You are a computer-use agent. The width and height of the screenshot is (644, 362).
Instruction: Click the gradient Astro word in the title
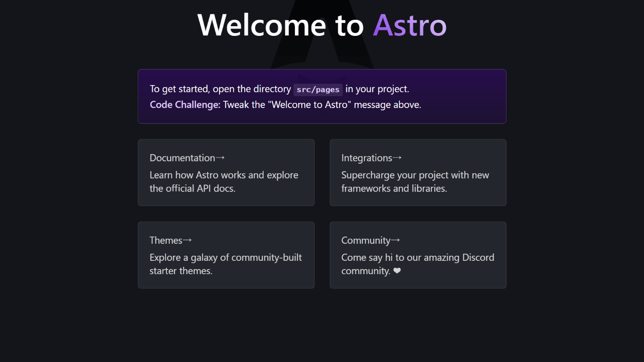tap(409, 25)
